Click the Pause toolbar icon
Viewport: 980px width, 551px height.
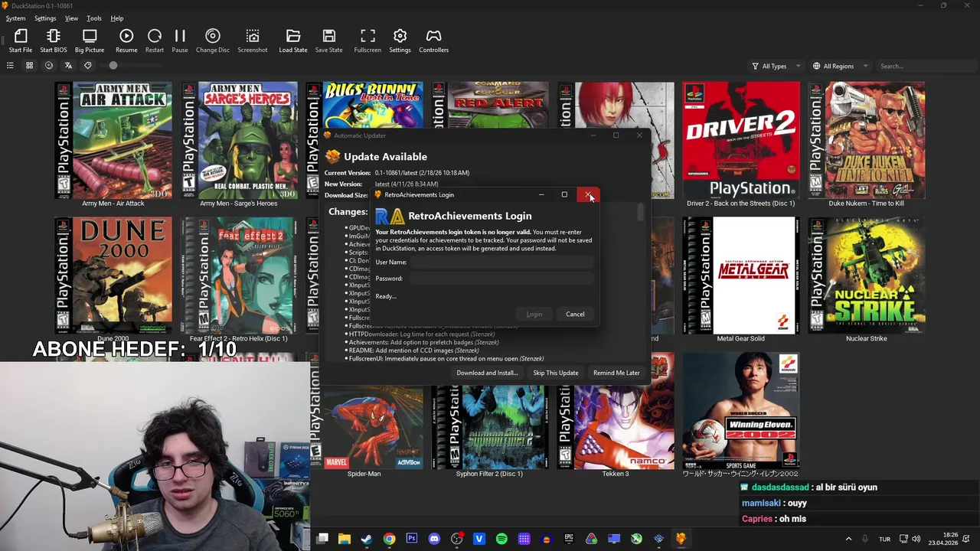[180, 41]
